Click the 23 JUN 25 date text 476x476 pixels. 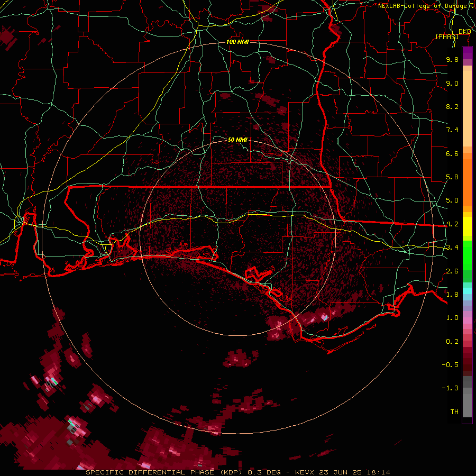pyautogui.click(x=340, y=472)
